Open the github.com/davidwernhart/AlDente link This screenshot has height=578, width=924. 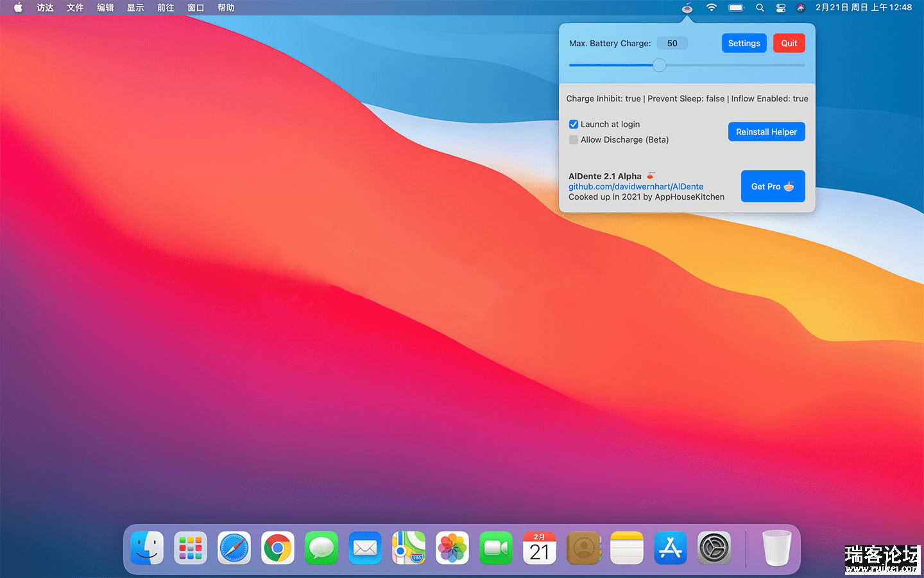click(636, 186)
